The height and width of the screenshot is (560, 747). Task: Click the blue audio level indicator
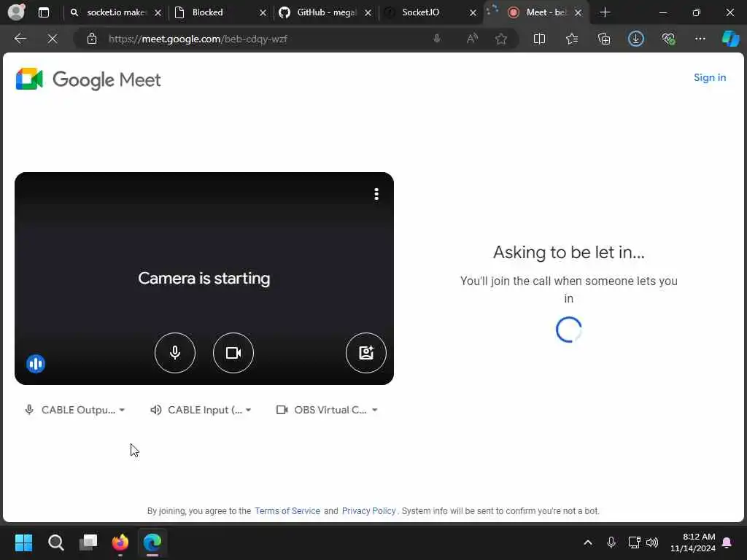click(36, 364)
